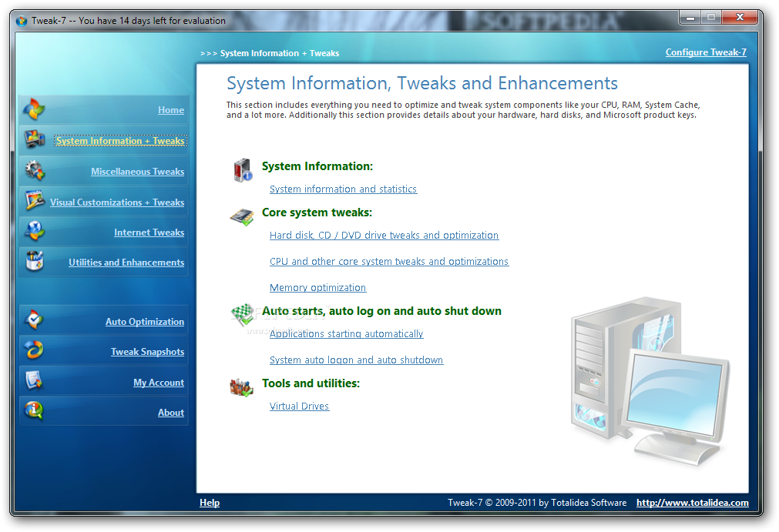Click the System Information + Tweaks sidebar icon

coord(34,139)
